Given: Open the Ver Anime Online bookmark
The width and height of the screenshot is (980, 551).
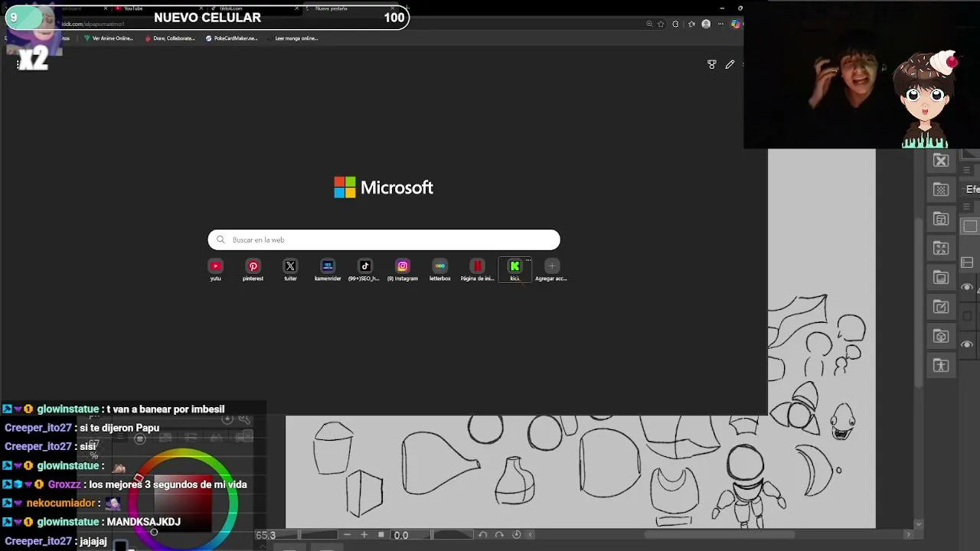Looking at the screenshot, I should 108,38.
